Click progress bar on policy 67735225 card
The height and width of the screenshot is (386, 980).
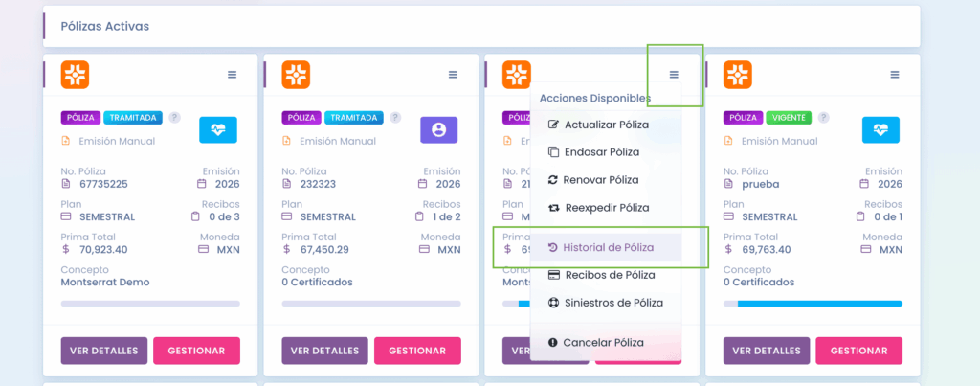click(150, 304)
